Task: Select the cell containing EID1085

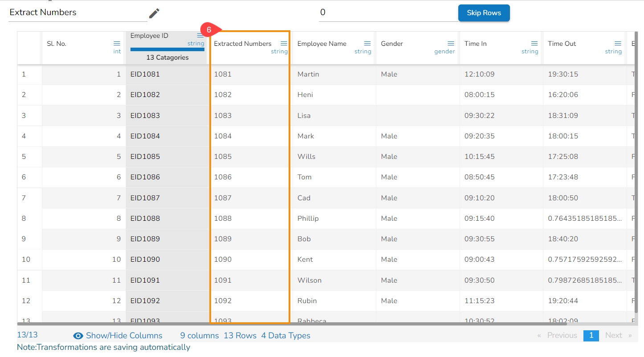Action: click(145, 157)
